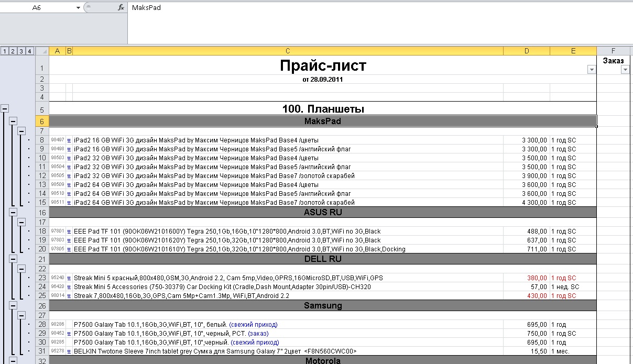Open link icon in row 8 (98497)
The width and height of the screenshot is (633, 364).
tap(69, 140)
